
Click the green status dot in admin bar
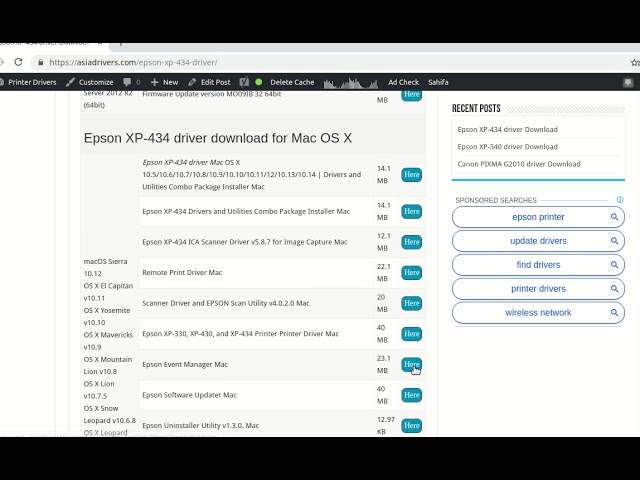pyautogui.click(x=259, y=82)
